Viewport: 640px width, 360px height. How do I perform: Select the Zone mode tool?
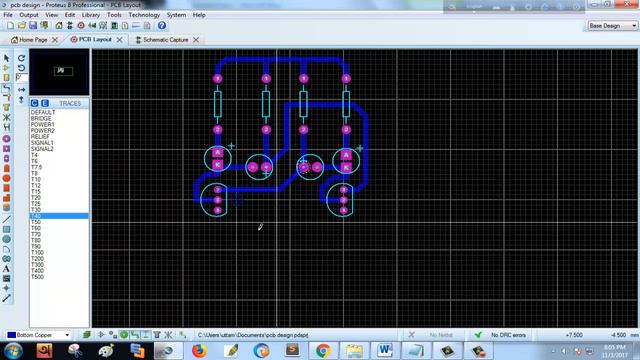pyautogui.click(x=7, y=108)
